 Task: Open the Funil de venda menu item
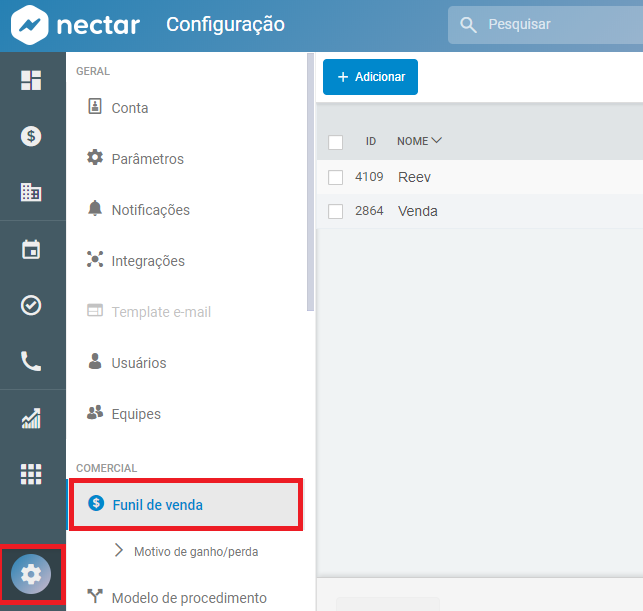click(x=157, y=505)
